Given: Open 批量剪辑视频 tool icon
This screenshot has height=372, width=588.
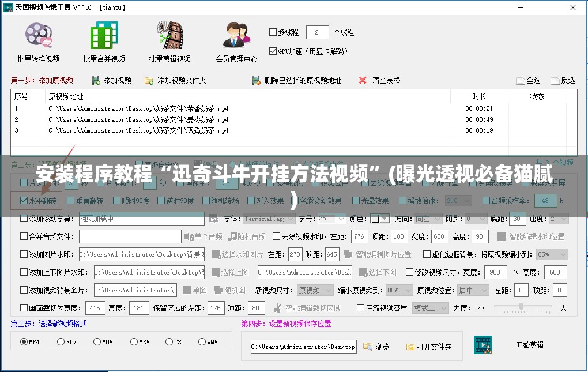Looking at the screenshot, I should 170,35.
